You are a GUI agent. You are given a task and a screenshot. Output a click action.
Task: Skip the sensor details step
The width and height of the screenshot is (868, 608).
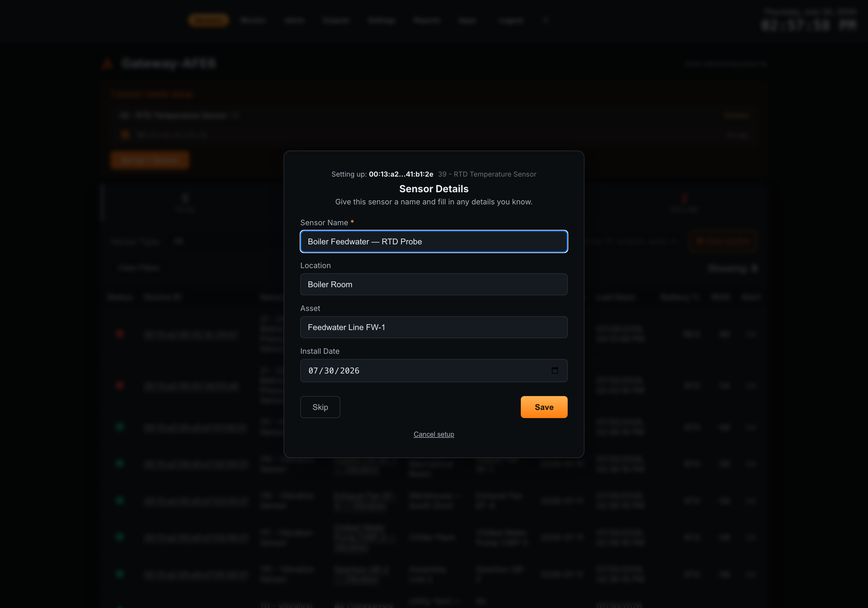pyautogui.click(x=320, y=407)
